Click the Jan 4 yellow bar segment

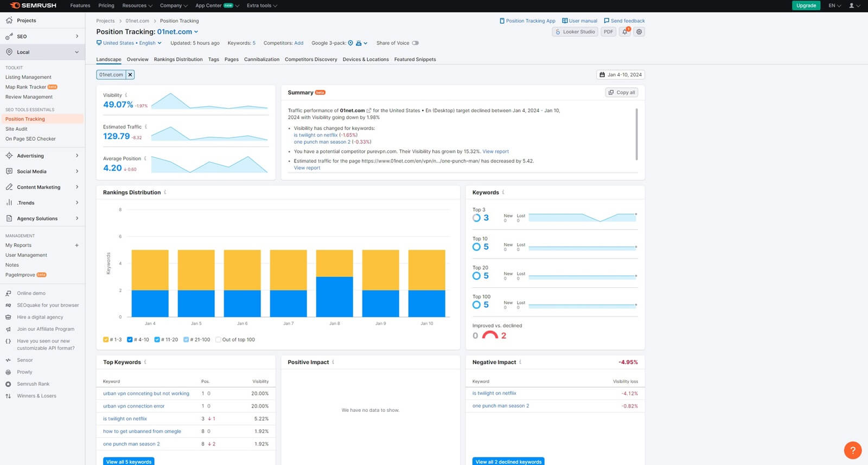click(150, 270)
